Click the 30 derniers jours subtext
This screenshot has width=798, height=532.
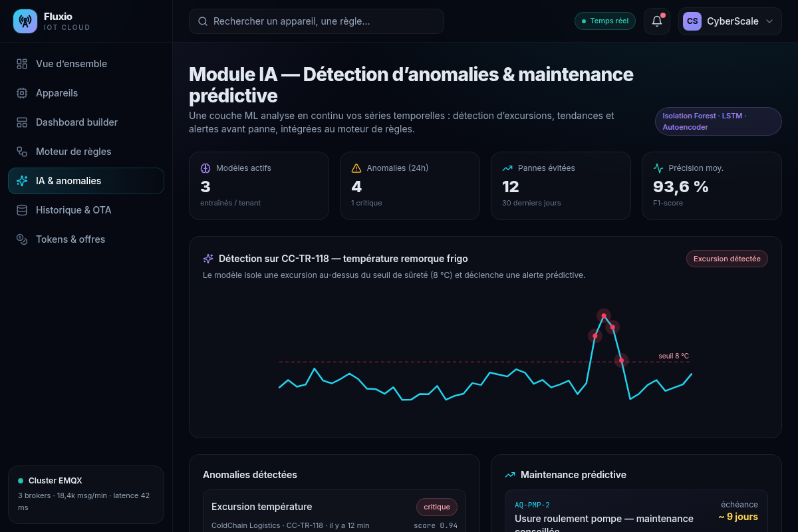[x=531, y=203]
